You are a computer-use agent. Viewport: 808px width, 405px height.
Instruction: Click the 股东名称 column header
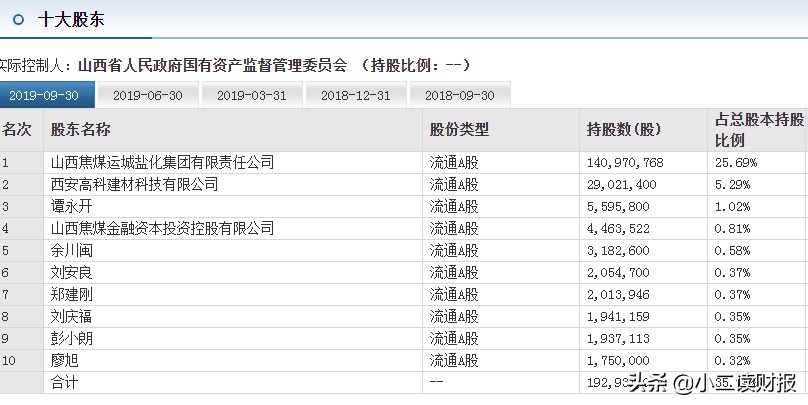click(80, 130)
